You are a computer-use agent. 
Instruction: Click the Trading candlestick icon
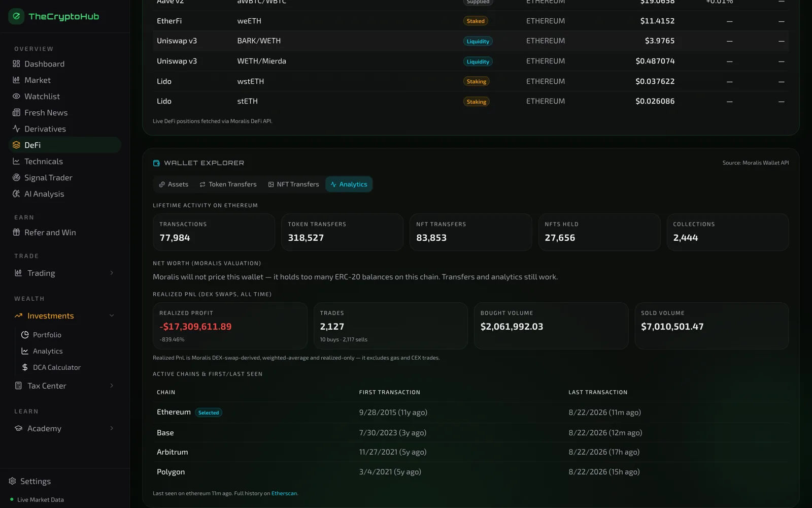(x=18, y=273)
